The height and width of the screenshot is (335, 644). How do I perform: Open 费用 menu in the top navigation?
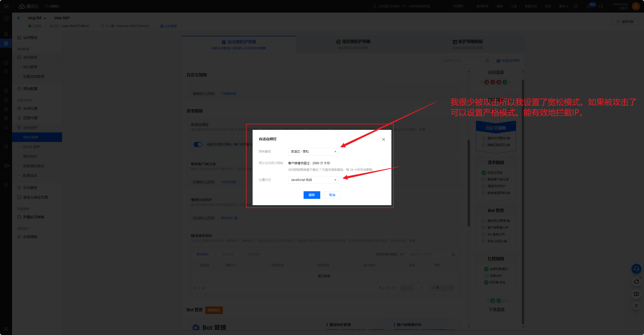pos(562,6)
